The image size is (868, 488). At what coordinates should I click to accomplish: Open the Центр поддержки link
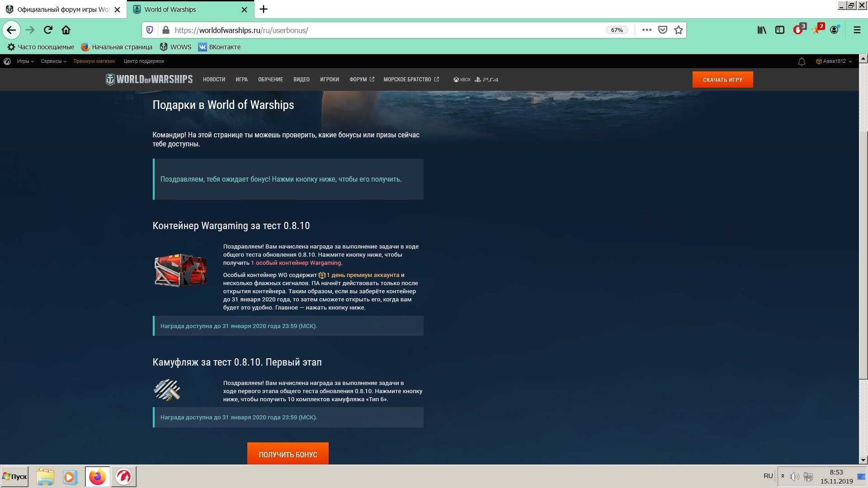144,61
